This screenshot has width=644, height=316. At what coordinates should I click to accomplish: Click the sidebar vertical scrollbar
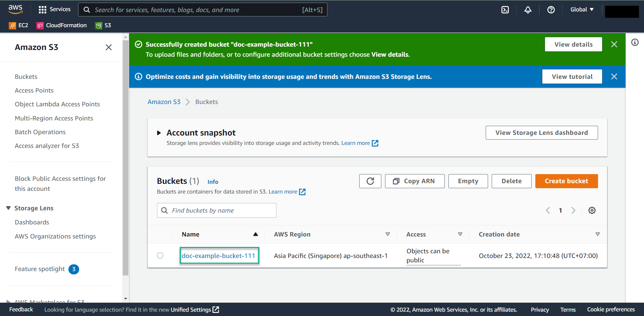pyautogui.click(x=125, y=158)
